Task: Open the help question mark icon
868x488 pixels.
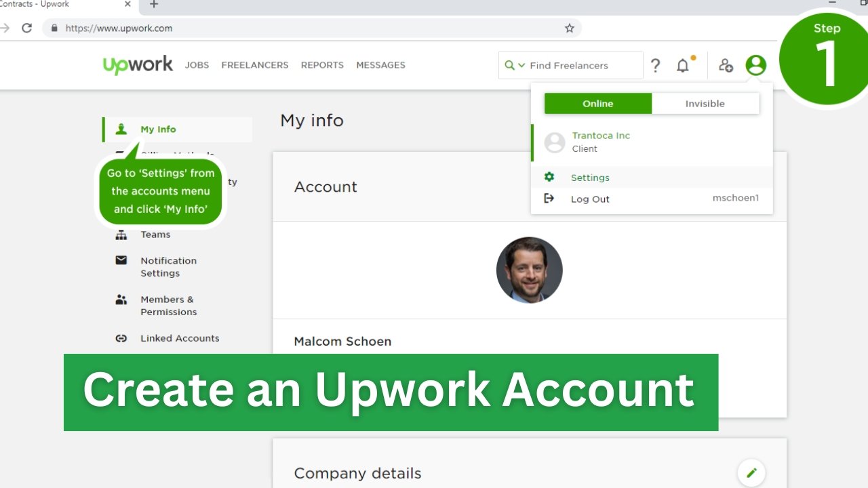Action: pyautogui.click(x=655, y=66)
